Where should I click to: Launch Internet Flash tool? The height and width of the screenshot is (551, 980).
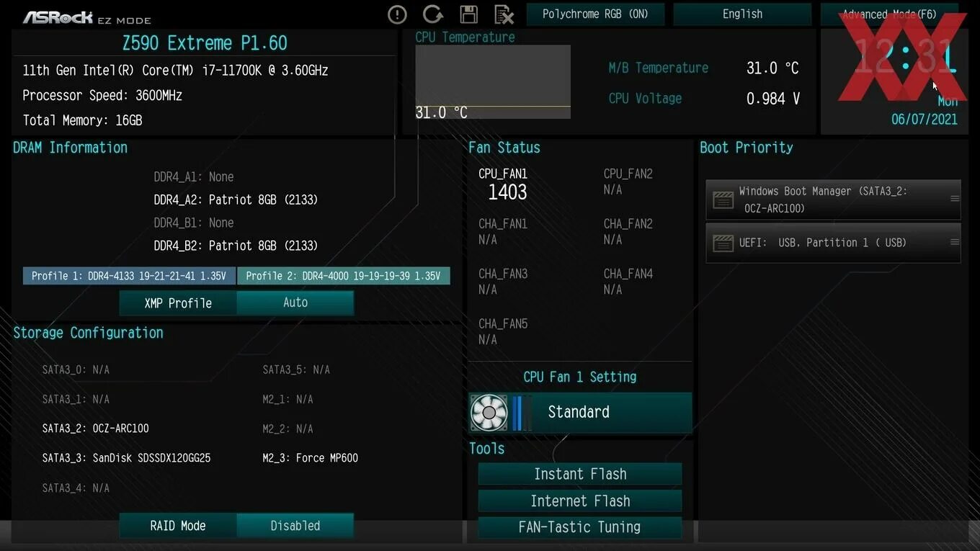point(580,501)
